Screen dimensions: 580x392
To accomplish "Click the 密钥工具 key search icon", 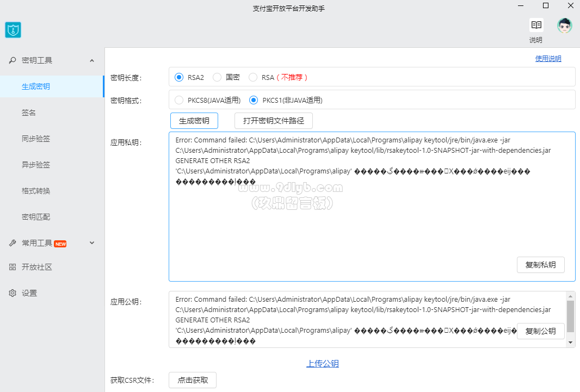I will pyautogui.click(x=12, y=60).
